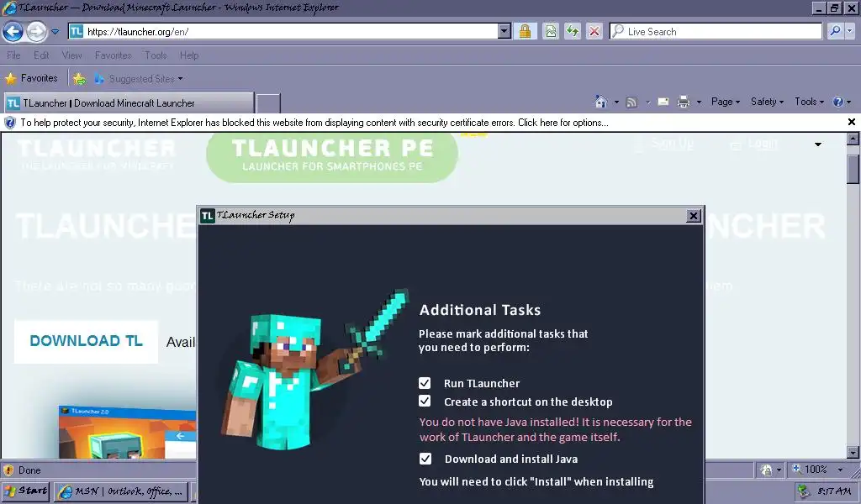Screen dimensions: 861x504
Task: Click the browser Forward arrow button
Action: tap(36, 32)
